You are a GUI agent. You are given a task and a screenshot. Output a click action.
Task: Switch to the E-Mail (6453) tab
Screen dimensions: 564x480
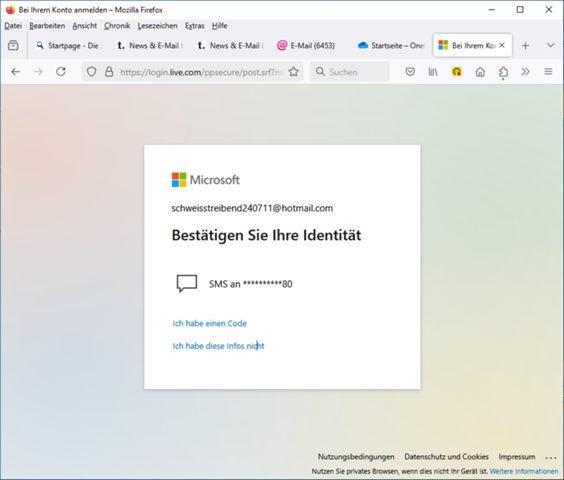[311, 46]
